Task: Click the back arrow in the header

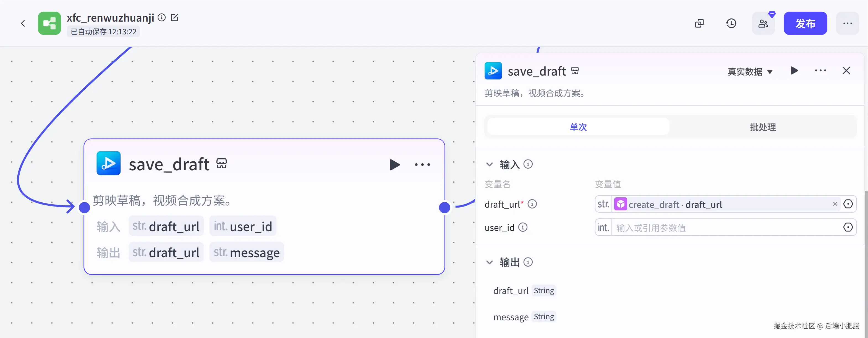Action: pyautogui.click(x=23, y=23)
